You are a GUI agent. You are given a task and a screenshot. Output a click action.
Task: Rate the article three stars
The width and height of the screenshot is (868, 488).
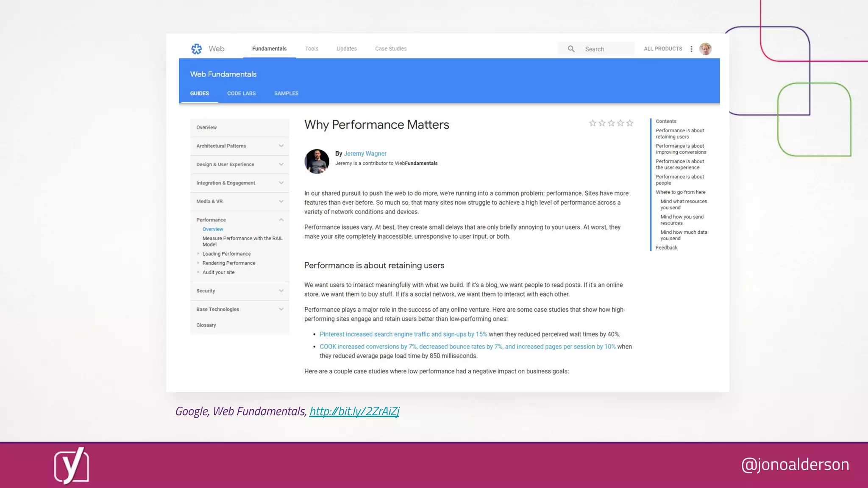[x=611, y=123]
